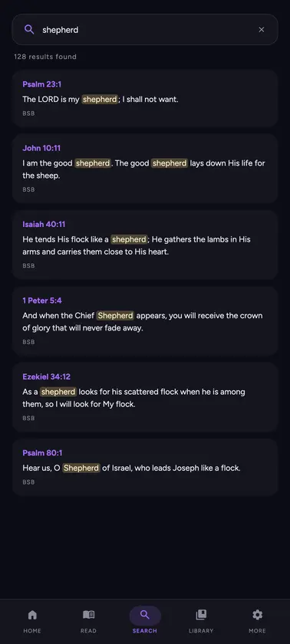Open the Read book icon
This screenshot has height=644, width=290.
point(88,615)
